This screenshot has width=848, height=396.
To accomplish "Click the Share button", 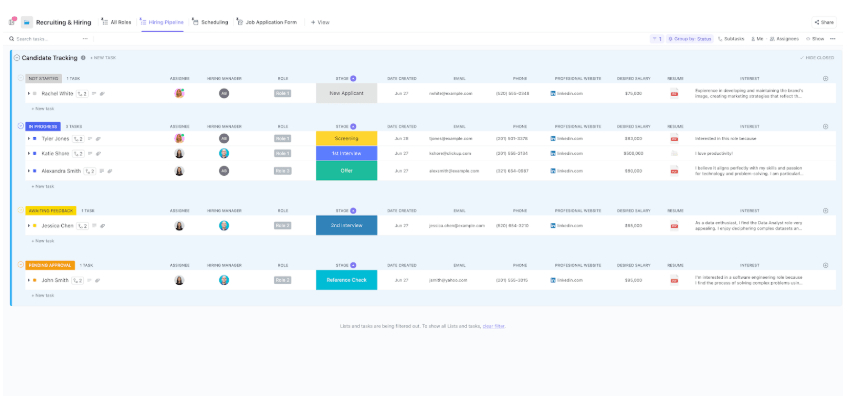I will click(824, 22).
